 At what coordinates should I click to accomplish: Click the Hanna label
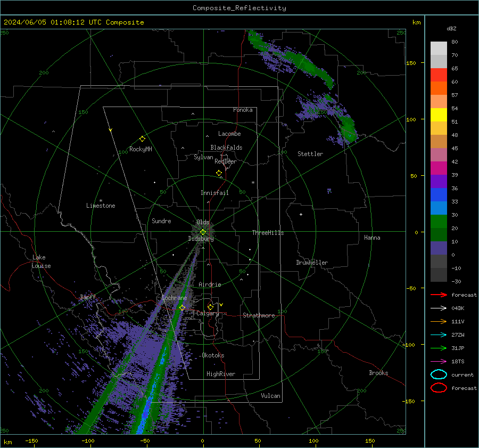[x=372, y=238]
